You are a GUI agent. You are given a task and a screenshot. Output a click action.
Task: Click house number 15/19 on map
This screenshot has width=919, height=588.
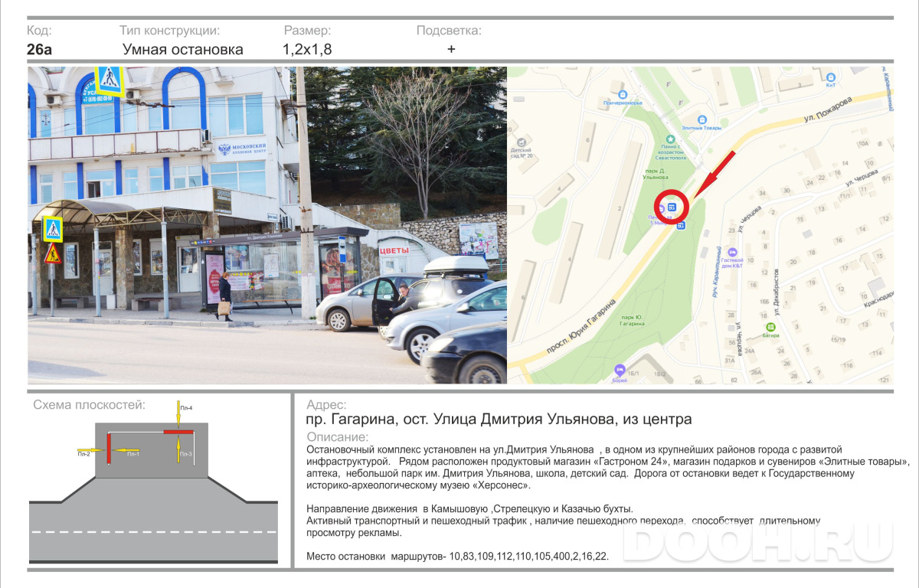coord(838,339)
